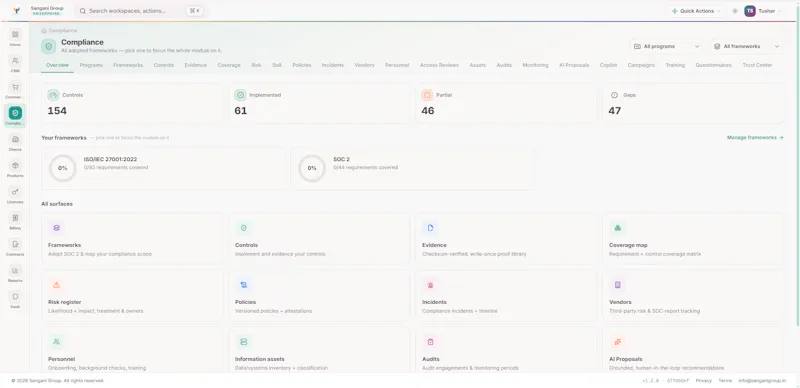Click the Risk register warning icon
The width and height of the screenshot is (800, 388).
[57, 285]
